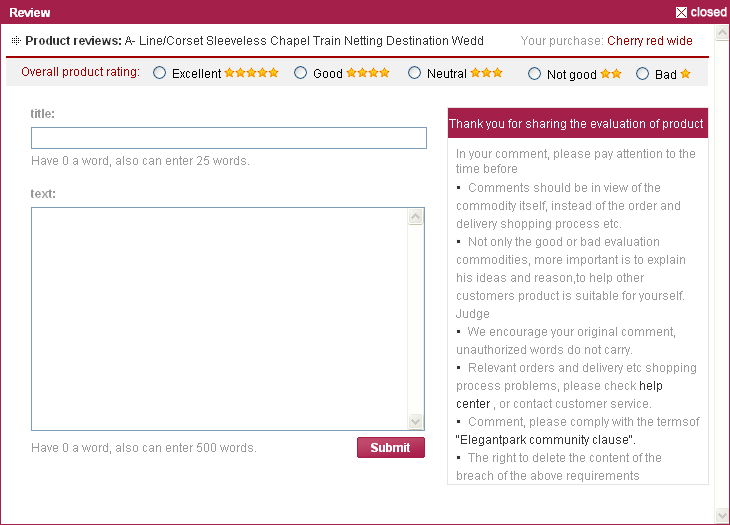This screenshot has width=730, height=525.
Task: Click the product name A-Line/Corset Sleeveless text
Action: point(304,41)
